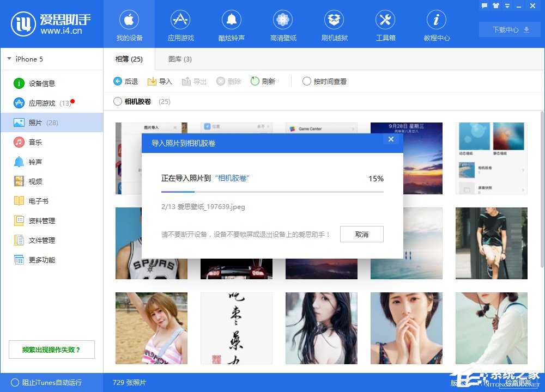Open the 导入 import menu

click(x=159, y=81)
